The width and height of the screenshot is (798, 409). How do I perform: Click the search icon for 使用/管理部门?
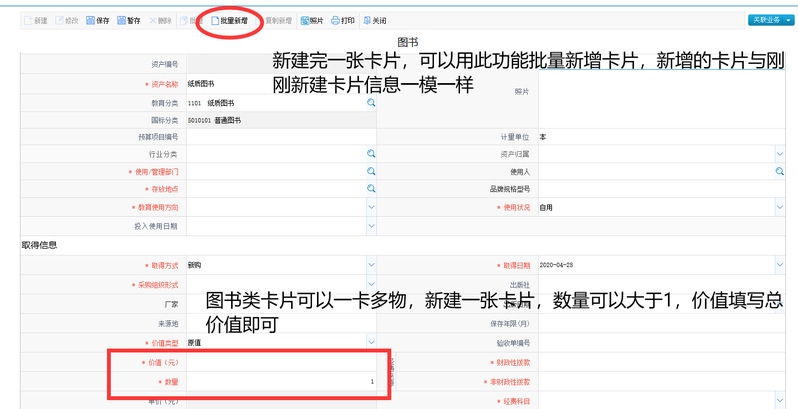370,171
